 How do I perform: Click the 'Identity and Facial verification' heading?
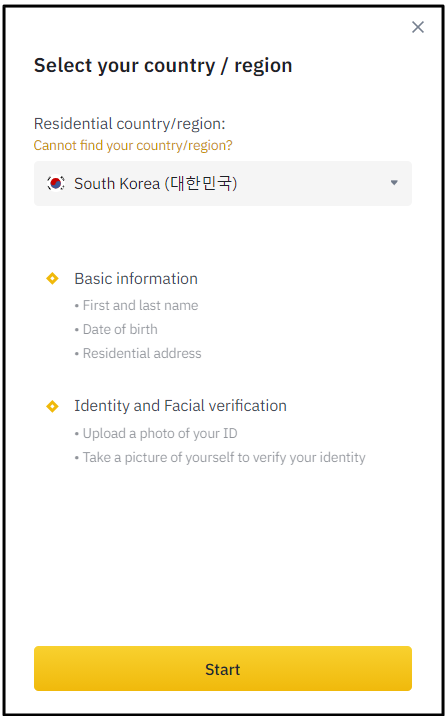[180, 405]
